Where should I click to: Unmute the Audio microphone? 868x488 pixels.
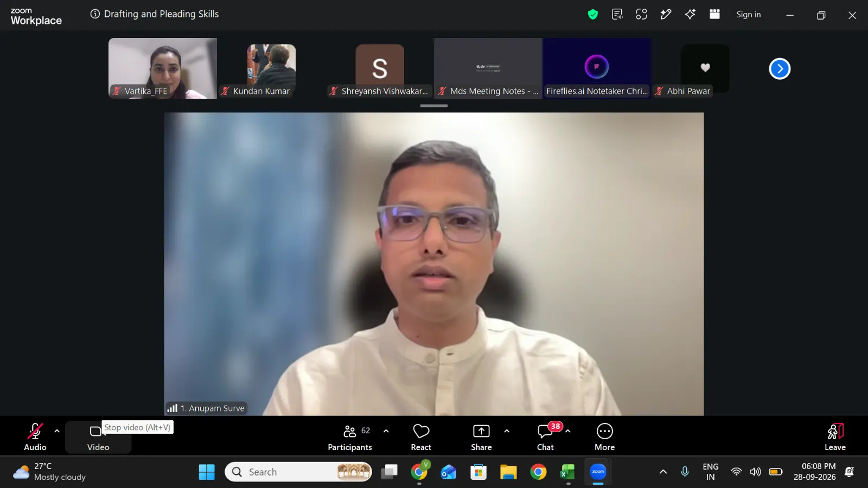pos(35,437)
